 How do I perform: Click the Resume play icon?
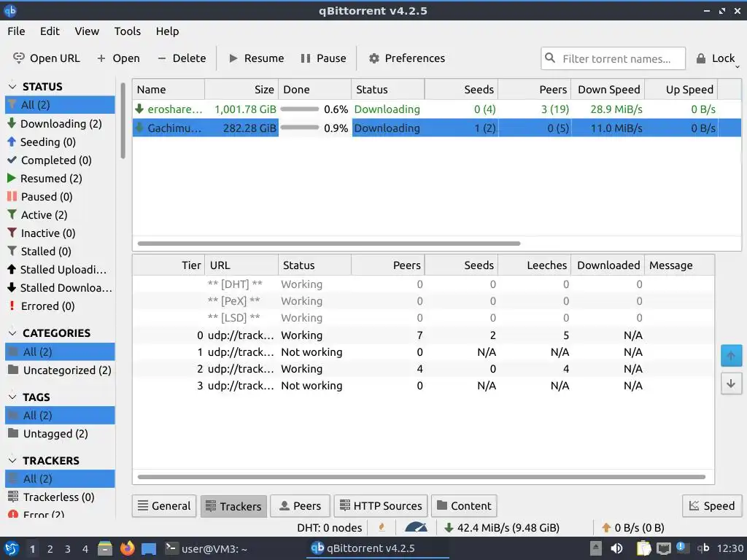233,58
